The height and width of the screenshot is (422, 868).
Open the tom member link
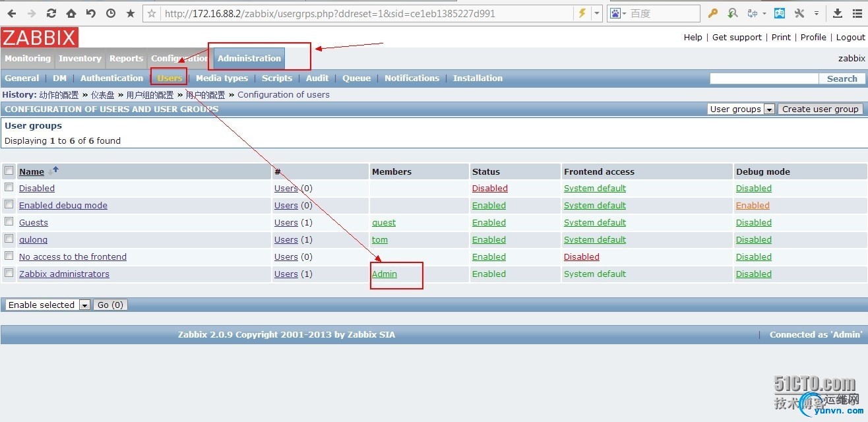click(x=380, y=239)
